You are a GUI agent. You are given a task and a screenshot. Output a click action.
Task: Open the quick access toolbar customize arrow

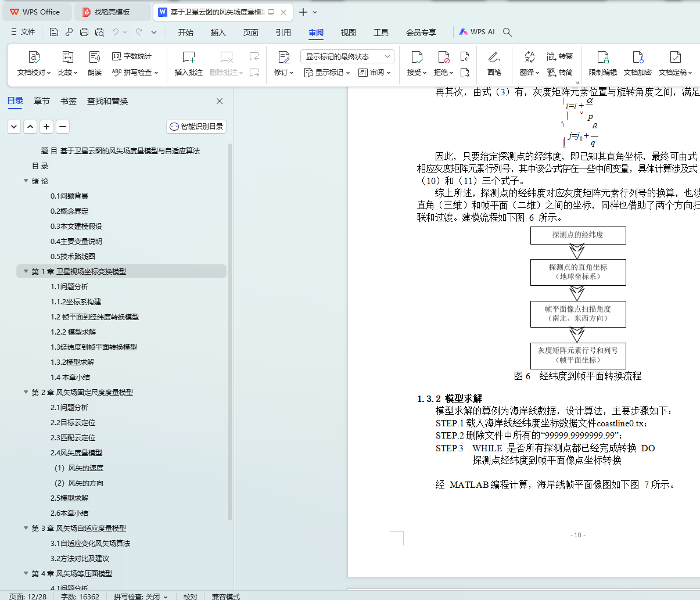pyautogui.click(x=154, y=32)
